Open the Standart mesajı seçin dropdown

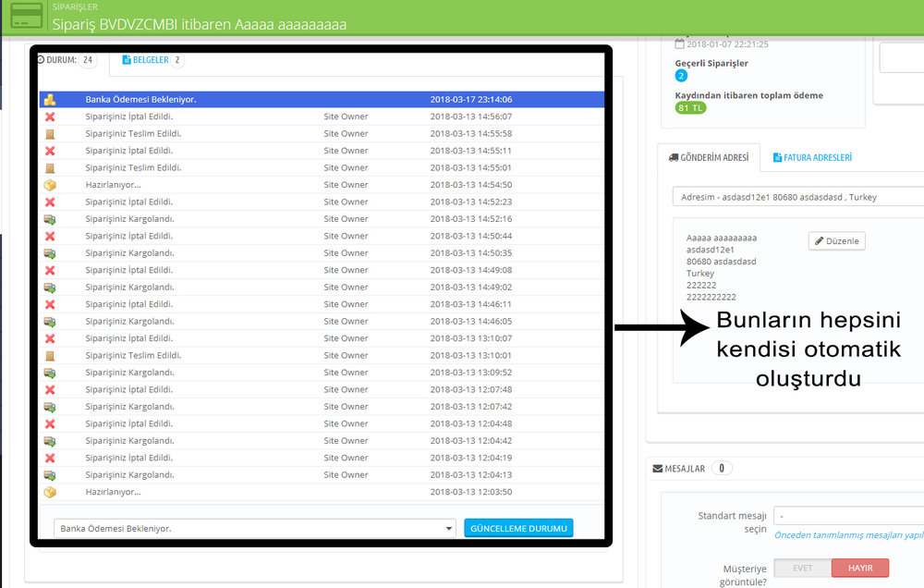click(848, 516)
